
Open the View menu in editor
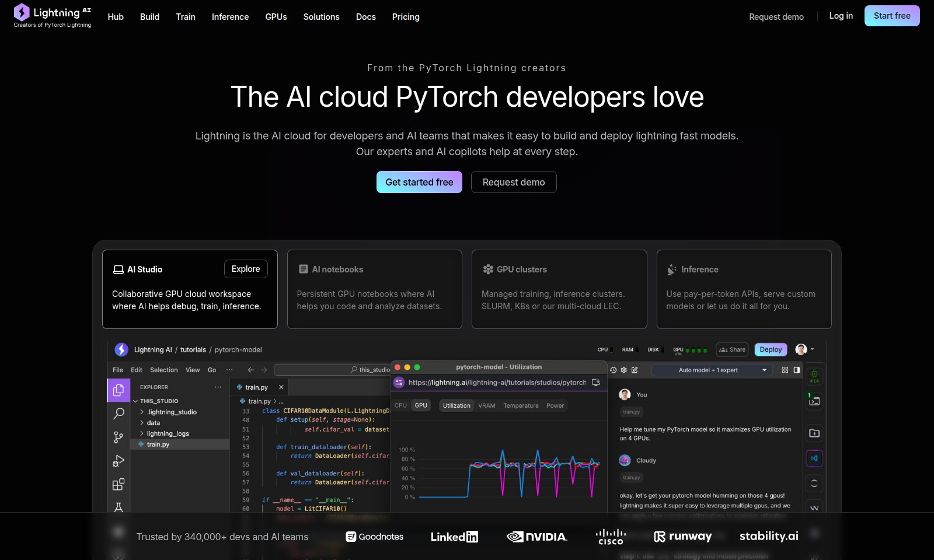coord(193,370)
